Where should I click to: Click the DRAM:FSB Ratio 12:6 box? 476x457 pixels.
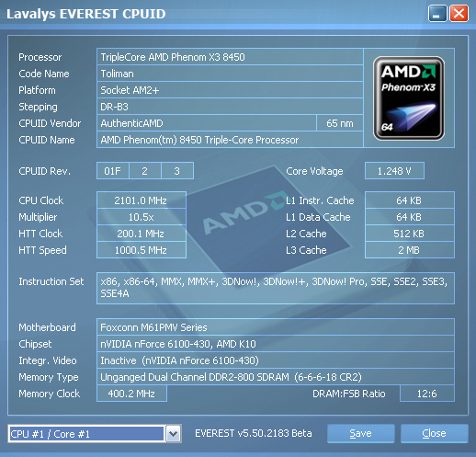click(427, 394)
